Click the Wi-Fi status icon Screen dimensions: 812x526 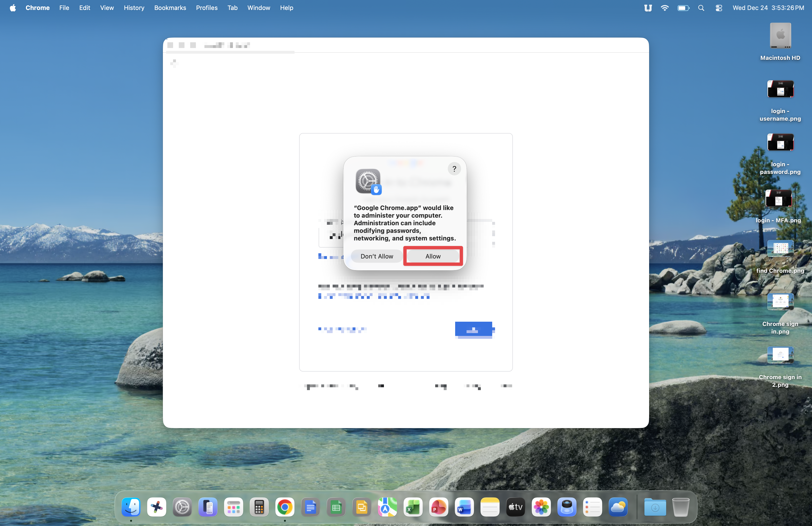tap(664, 8)
